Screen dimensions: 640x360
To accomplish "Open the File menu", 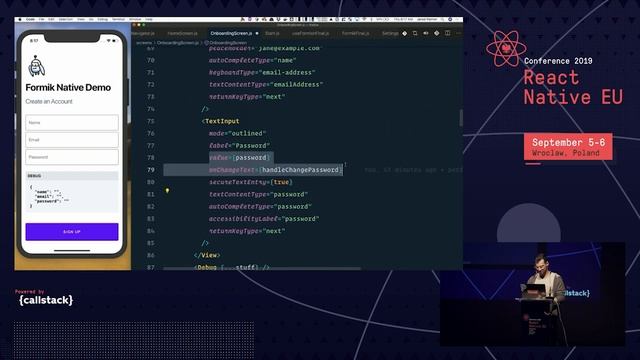I will coord(42,19).
